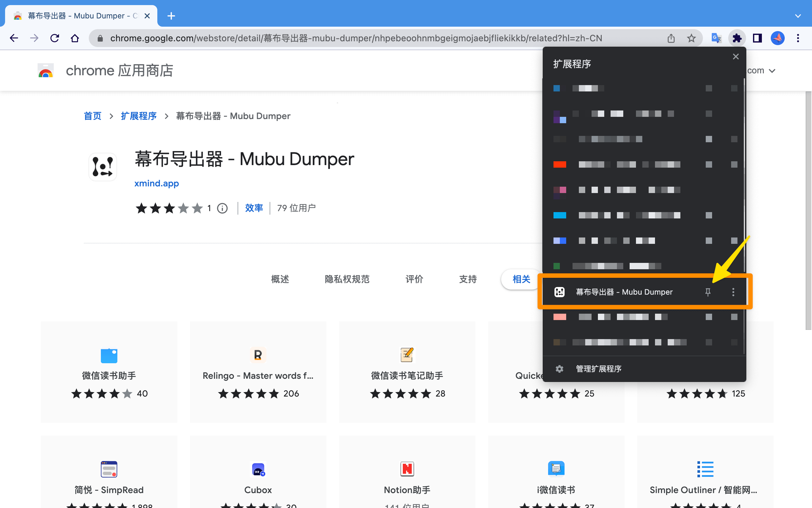
Task: Click the 简悦 - SimpRead icon
Action: click(x=109, y=469)
